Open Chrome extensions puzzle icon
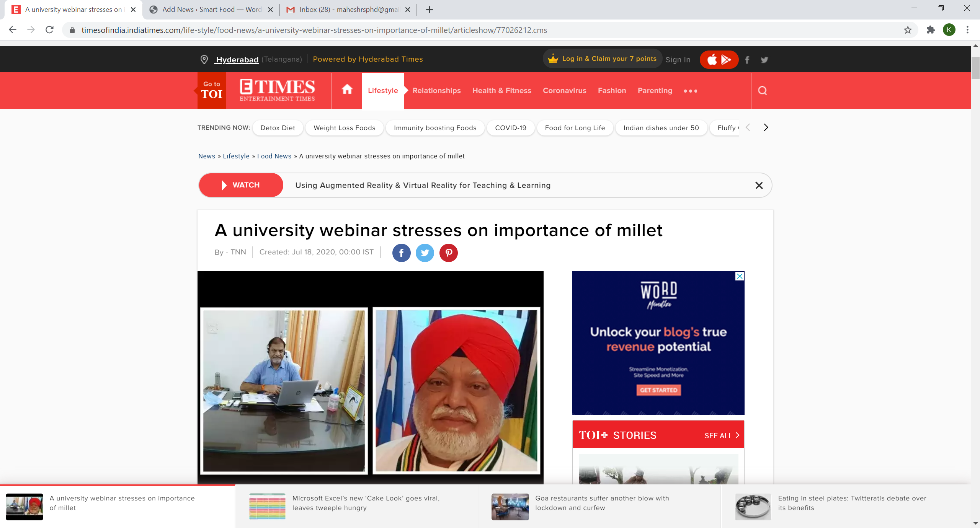This screenshot has height=528, width=980. [931, 30]
